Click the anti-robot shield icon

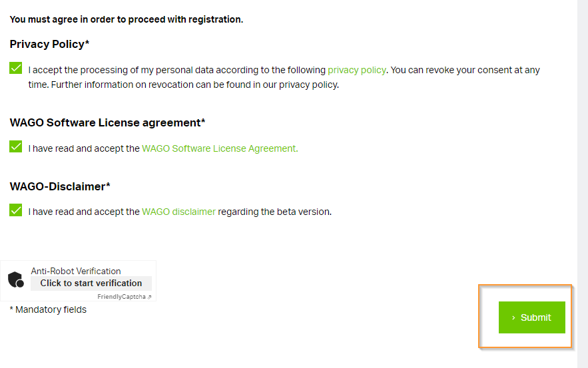click(x=16, y=279)
